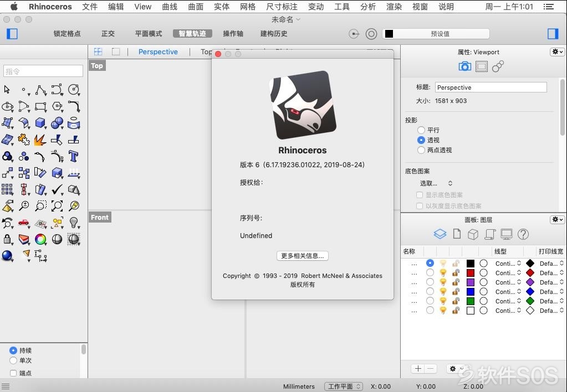Toggle the lock on the blue layer
567x392 pixels.
click(456, 292)
